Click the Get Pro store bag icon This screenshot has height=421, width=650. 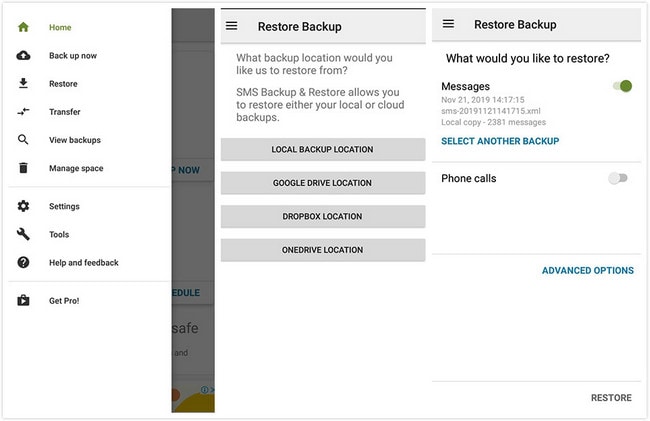23,300
